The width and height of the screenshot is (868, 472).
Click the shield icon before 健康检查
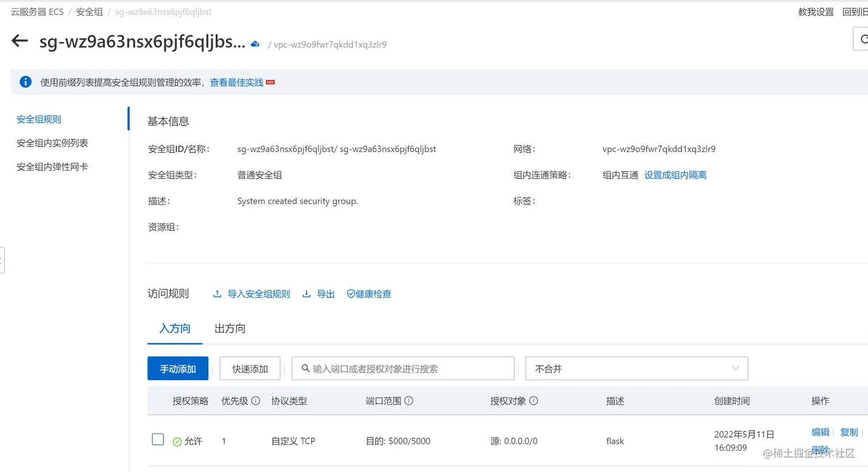click(351, 293)
